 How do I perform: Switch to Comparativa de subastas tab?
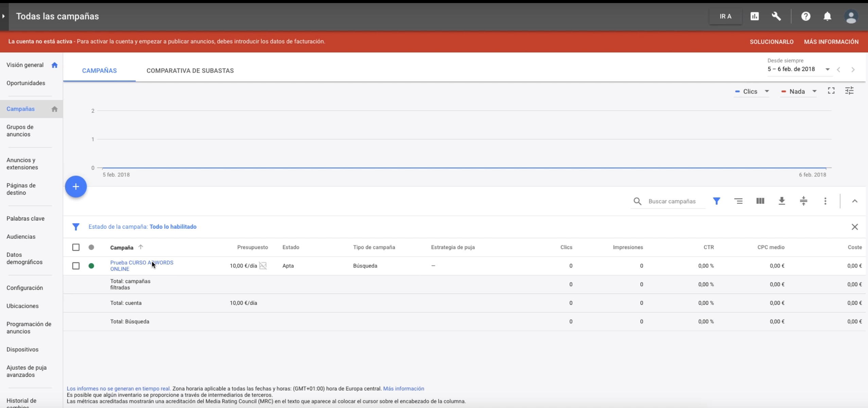click(x=190, y=71)
